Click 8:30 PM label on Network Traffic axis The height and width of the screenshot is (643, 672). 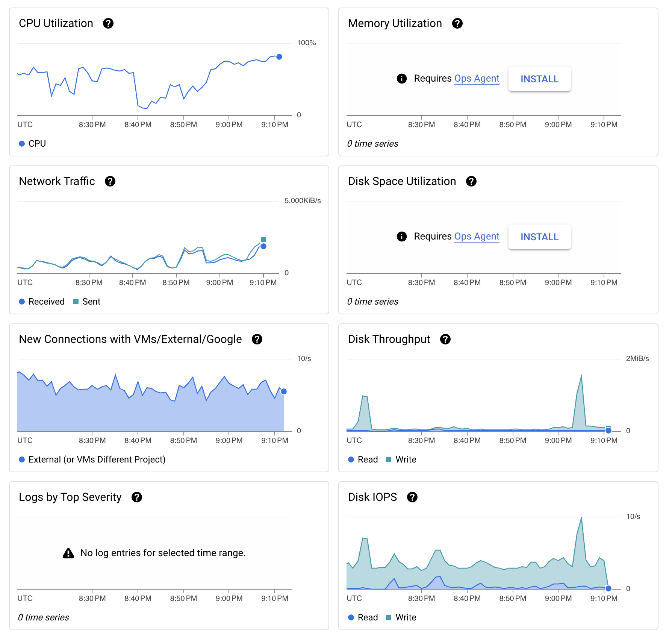click(x=89, y=282)
